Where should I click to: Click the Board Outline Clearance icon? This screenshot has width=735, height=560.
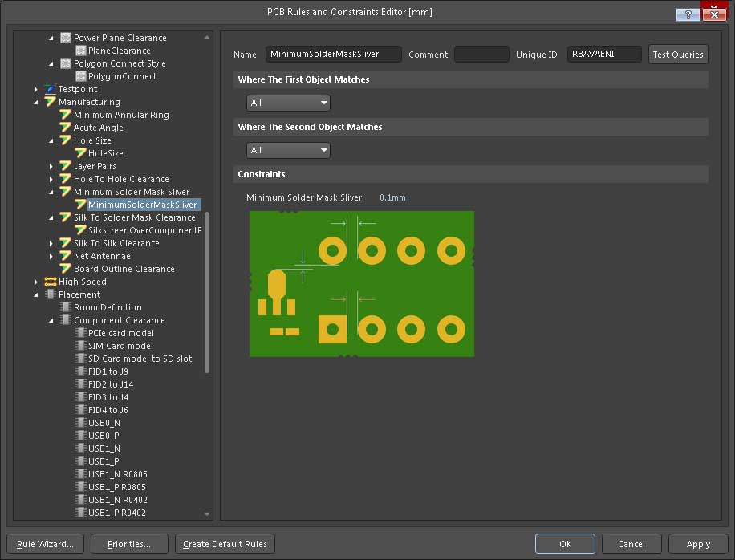coord(66,269)
